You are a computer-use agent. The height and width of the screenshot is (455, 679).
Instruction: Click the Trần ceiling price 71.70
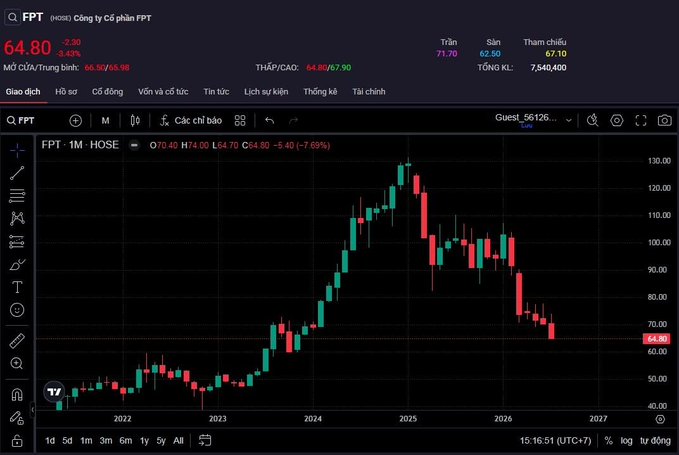(x=446, y=54)
